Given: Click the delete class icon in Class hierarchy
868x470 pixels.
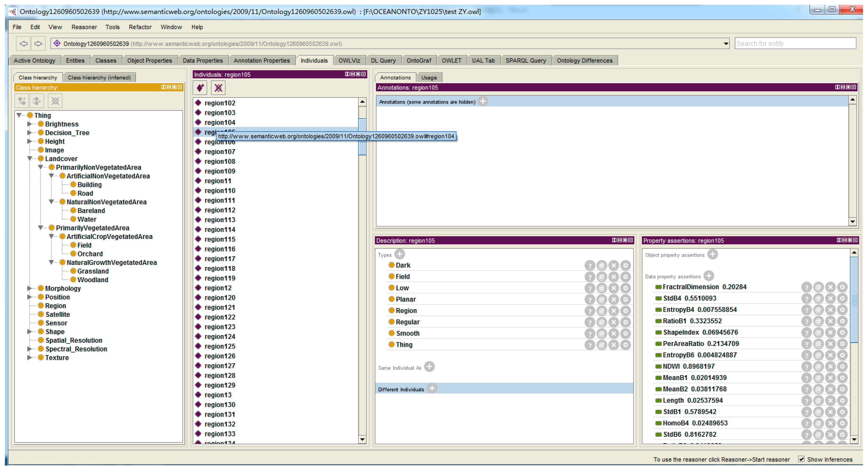Looking at the screenshot, I should (55, 101).
